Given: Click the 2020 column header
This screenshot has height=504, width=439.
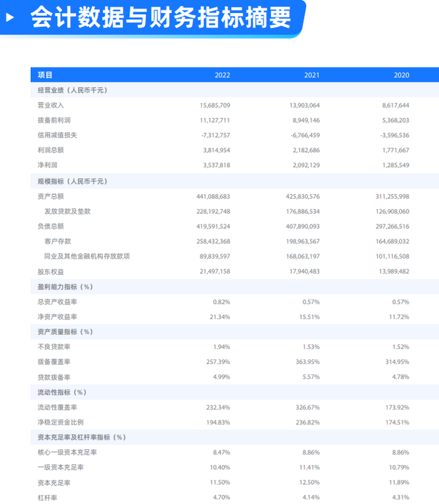Looking at the screenshot, I should (401, 75).
